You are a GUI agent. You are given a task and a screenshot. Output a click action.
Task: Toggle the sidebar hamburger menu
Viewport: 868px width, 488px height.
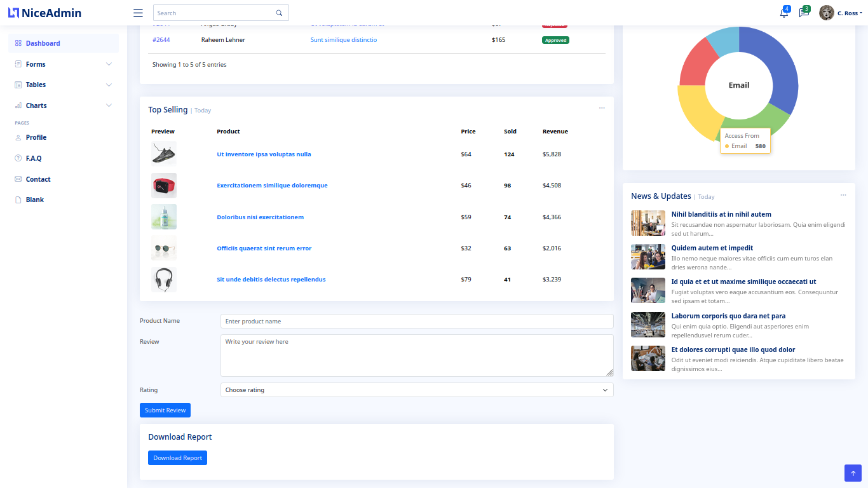[x=138, y=13]
